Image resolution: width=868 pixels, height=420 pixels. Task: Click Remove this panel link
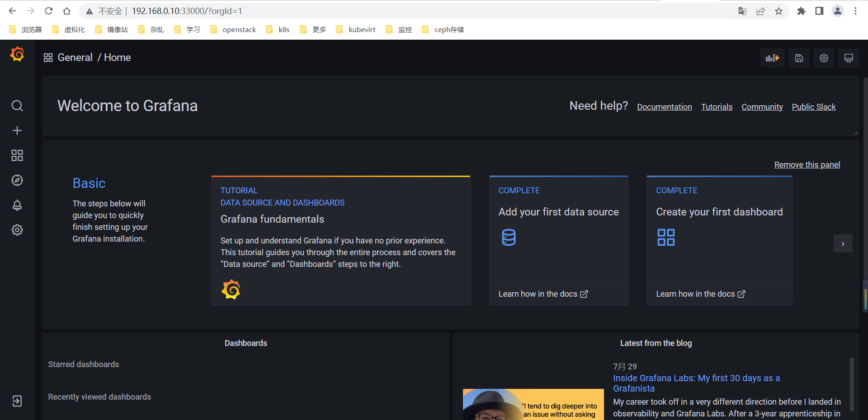[x=807, y=165]
